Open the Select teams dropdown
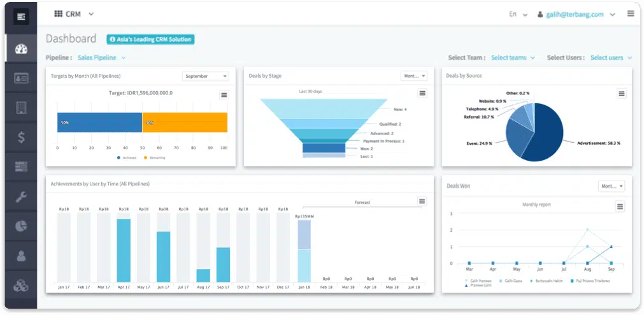644x315 pixels. coord(513,57)
